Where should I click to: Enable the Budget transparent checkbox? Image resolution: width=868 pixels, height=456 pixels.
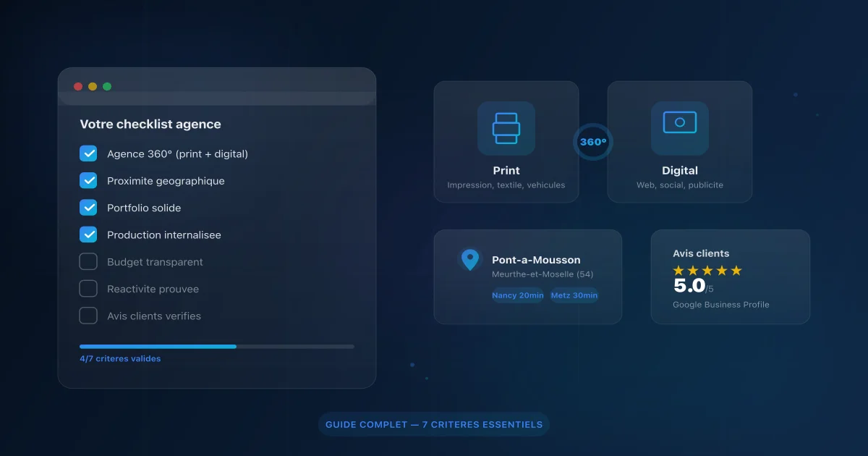tap(88, 262)
